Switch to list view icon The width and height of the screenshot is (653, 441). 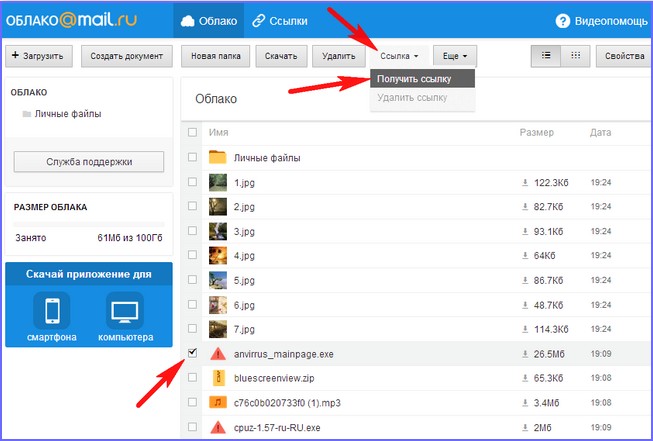click(546, 56)
